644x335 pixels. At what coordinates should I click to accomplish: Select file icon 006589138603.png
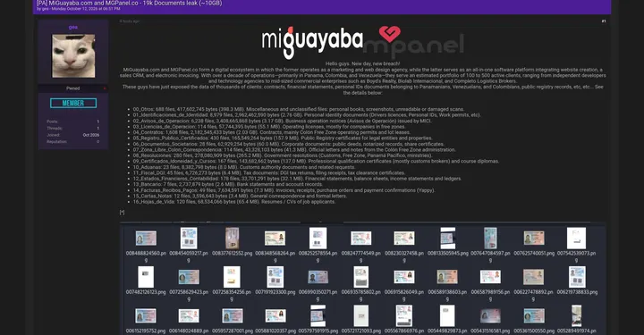447,277
